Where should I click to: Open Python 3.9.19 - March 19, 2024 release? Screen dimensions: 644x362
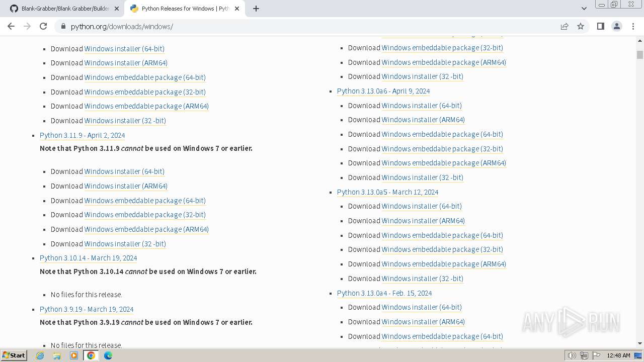tap(87, 309)
